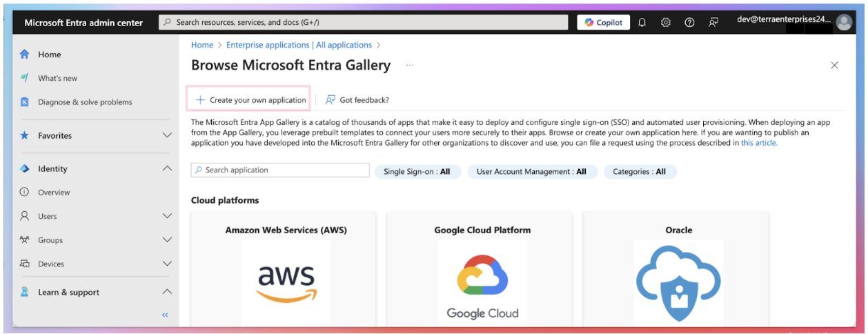Click the Overview info circle icon
The image size is (868, 334).
(25, 192)
